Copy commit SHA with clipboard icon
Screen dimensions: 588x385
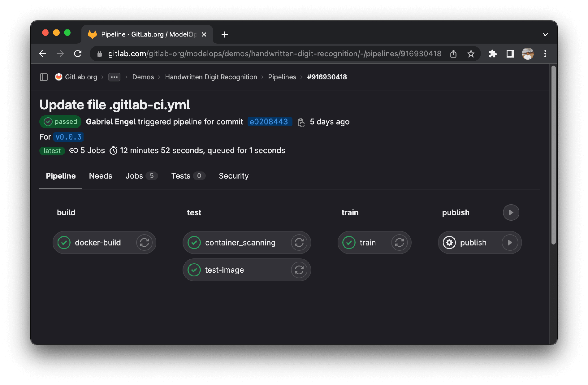coord(301,122)
